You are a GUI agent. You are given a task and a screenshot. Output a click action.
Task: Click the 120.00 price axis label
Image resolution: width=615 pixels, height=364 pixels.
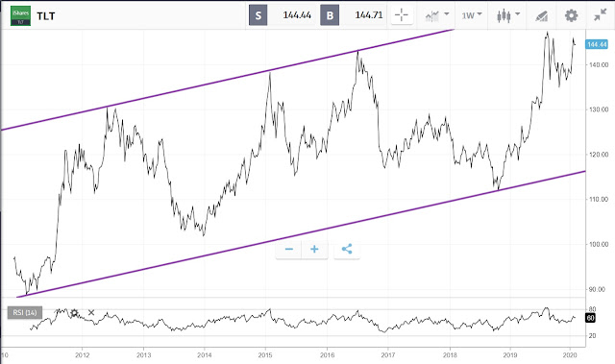click(x=598, y=155)
